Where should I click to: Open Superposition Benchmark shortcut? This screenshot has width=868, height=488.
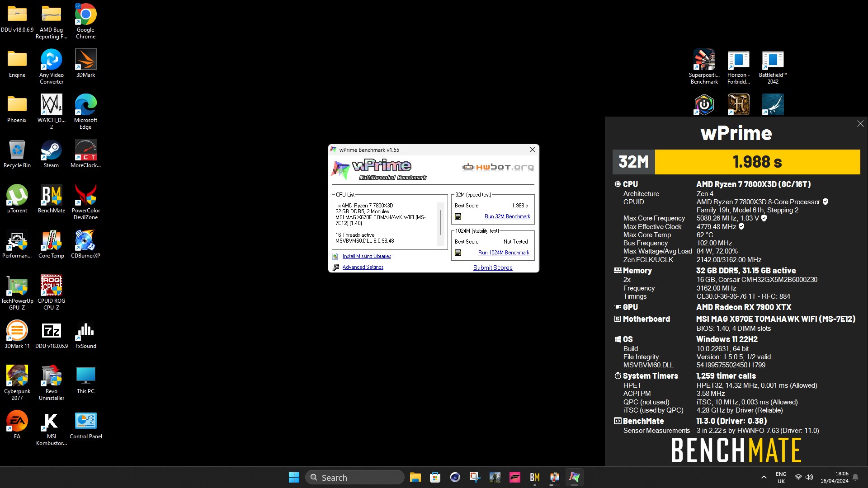click(x=704, y=66)
